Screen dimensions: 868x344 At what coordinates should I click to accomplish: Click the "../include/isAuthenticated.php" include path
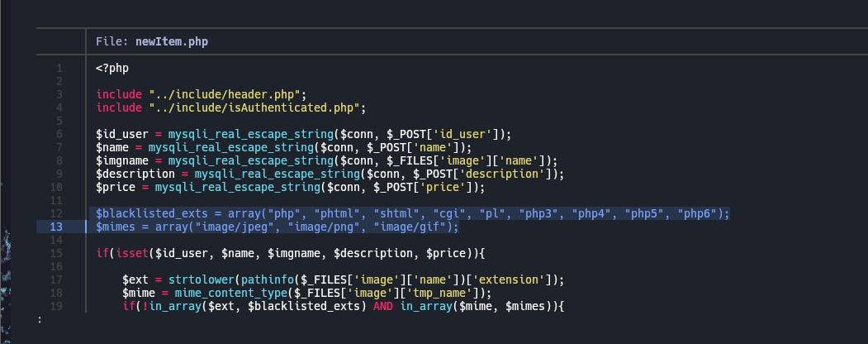254,108
